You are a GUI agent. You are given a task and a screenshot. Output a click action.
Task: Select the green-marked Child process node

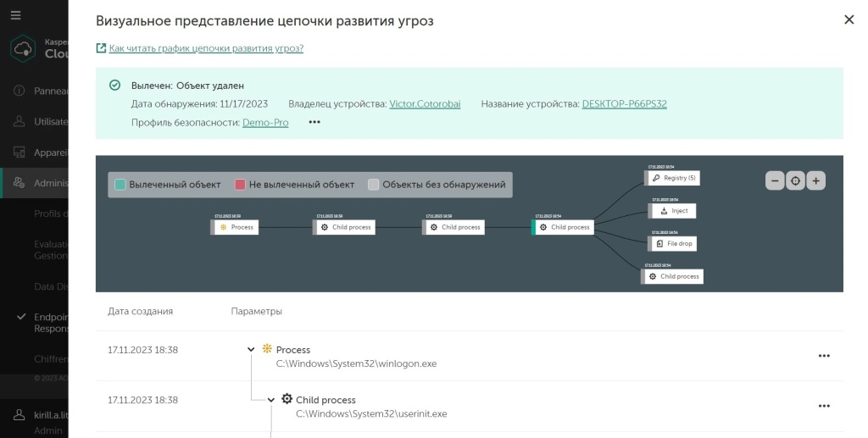pos(563,227)
